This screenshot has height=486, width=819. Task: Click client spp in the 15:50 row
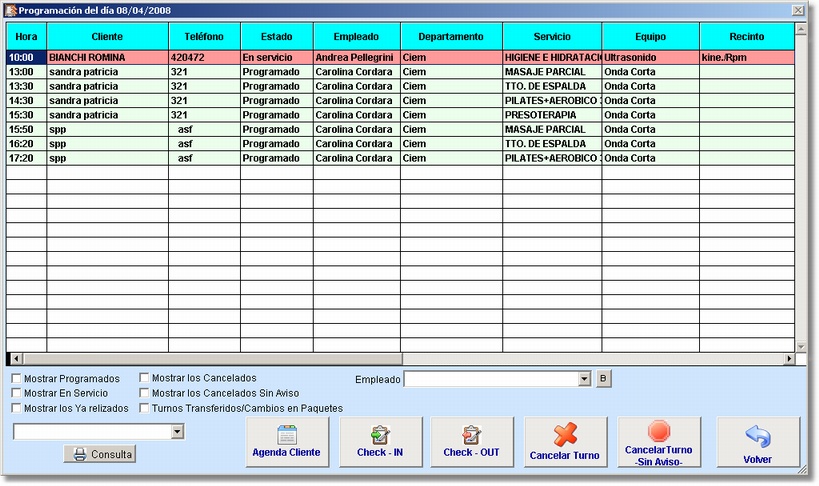point(107,130)
